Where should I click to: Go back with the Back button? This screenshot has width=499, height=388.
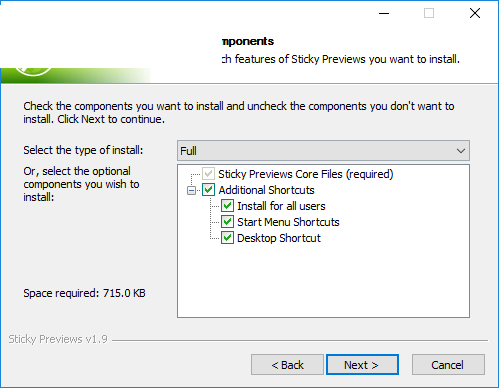coord(287,365)
